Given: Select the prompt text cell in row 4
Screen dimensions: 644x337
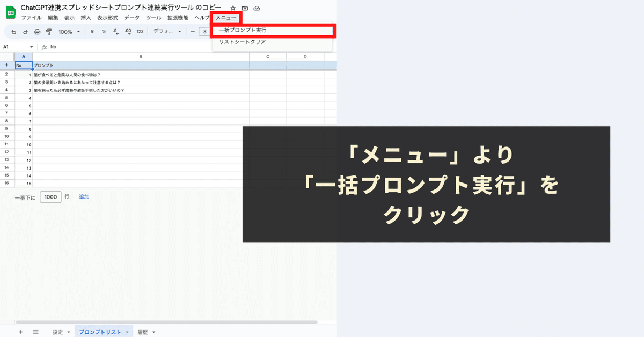Looking at the screenshot, I should coord(141,90).
